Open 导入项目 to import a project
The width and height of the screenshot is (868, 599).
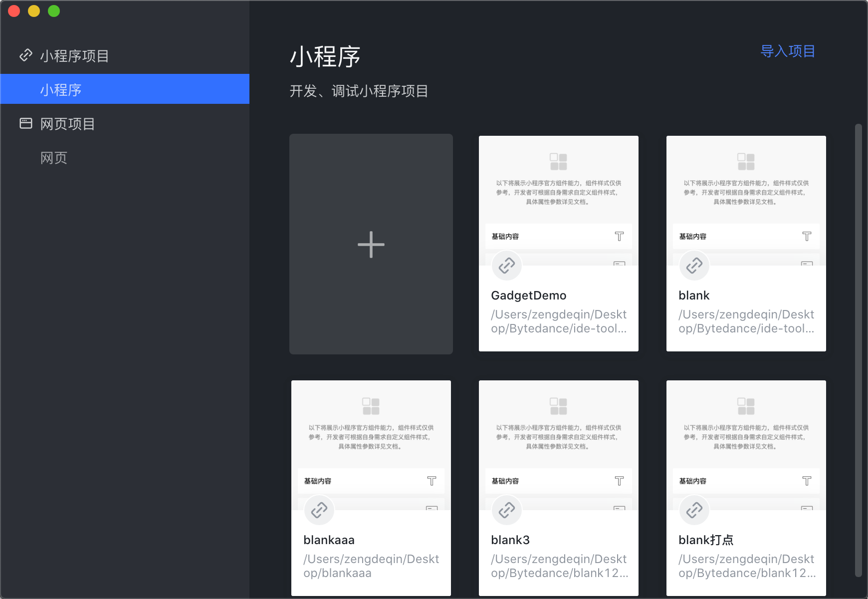(787, 50)
